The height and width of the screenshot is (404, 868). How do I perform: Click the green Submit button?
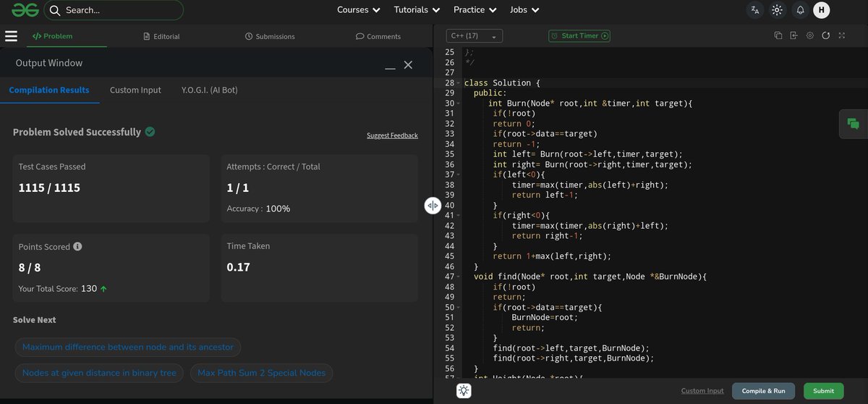[x=823, y=391]
